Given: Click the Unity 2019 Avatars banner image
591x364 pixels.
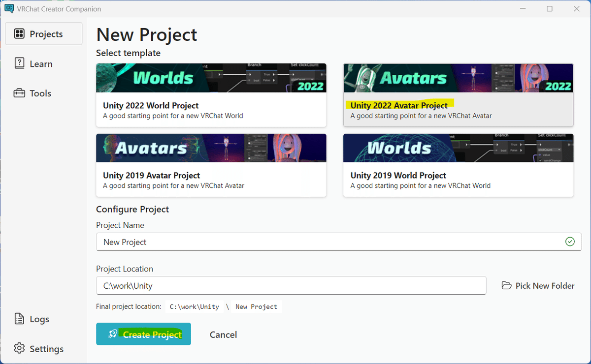Looking at the screenshot, I should click(x=211, y=148).
